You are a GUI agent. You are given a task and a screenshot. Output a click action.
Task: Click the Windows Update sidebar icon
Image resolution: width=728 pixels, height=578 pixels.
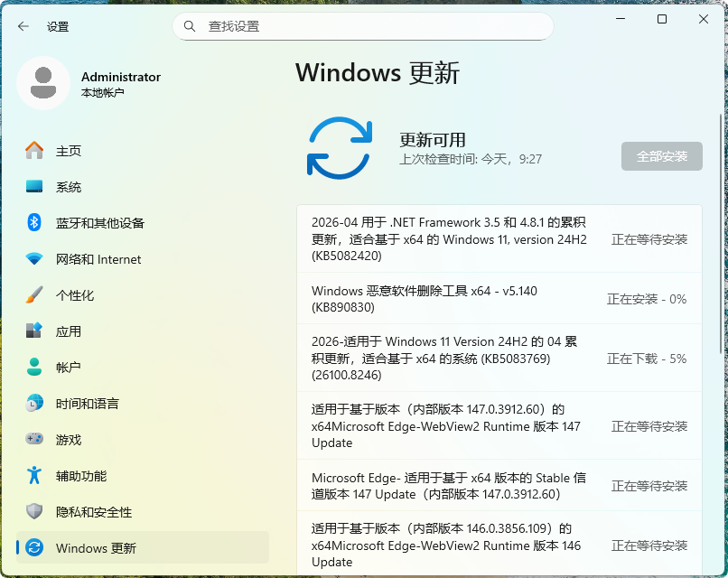[34, 548]
